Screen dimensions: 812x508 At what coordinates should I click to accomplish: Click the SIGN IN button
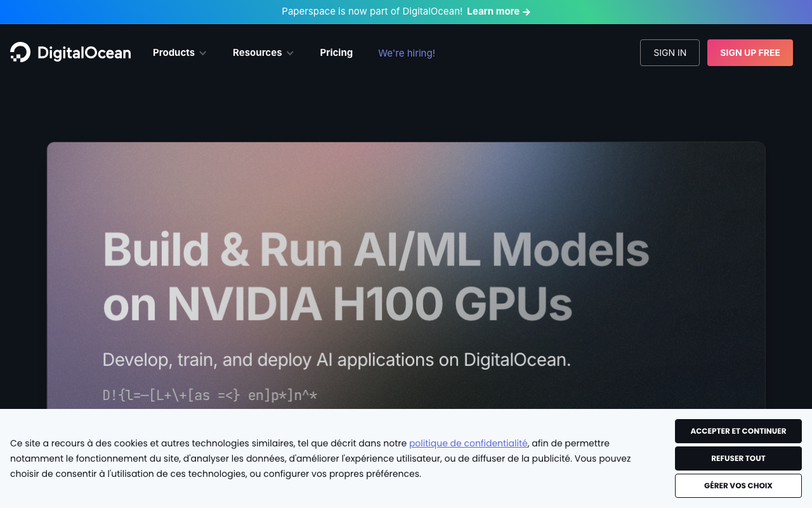(670, 53)
